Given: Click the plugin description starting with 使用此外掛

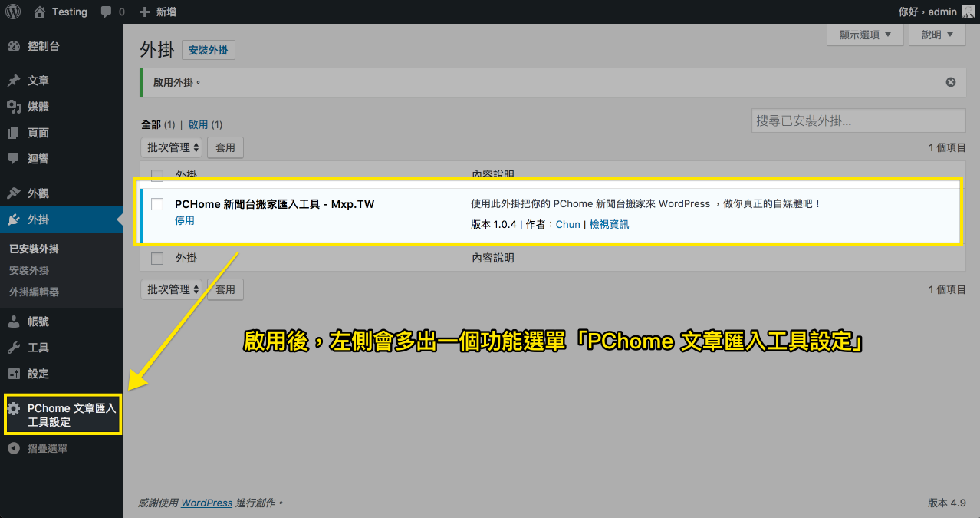Looking at the screenshot, I should 646,204.
